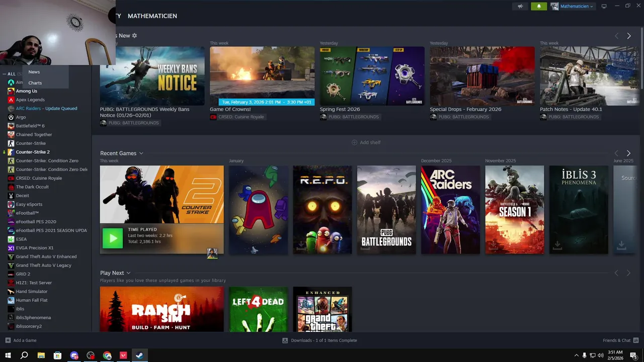This screenshot has width=644, height=362.
Task: Click the Deceit icon in library list
Action: click(x=11, y=196)
